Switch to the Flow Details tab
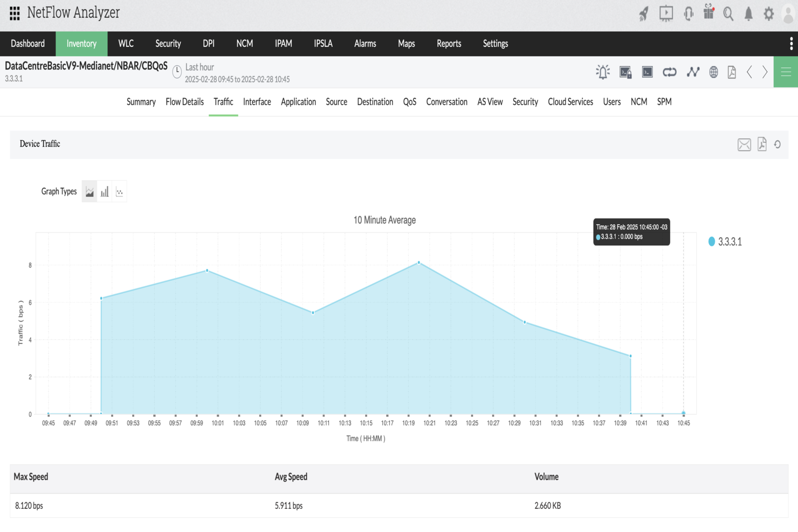Screen dimensions: 798x532 click(x=184, y=102)
